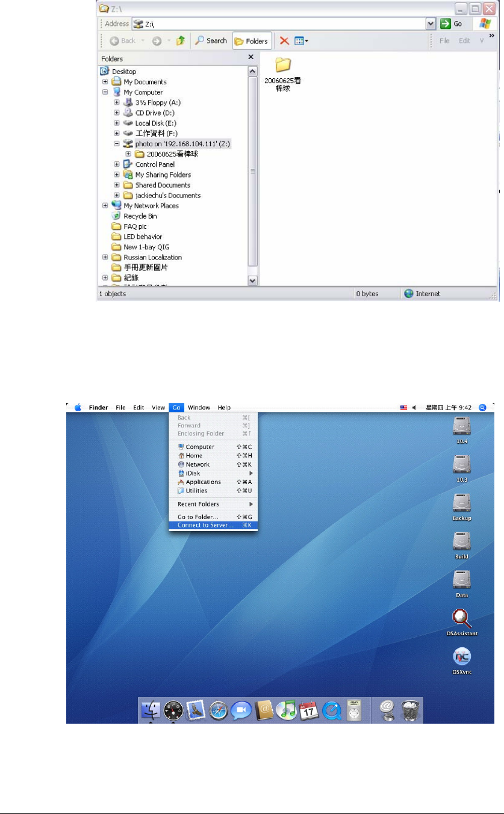Click the green Go button
The height and width of the screenshot is (814, 504).
[x=452, y=23]
